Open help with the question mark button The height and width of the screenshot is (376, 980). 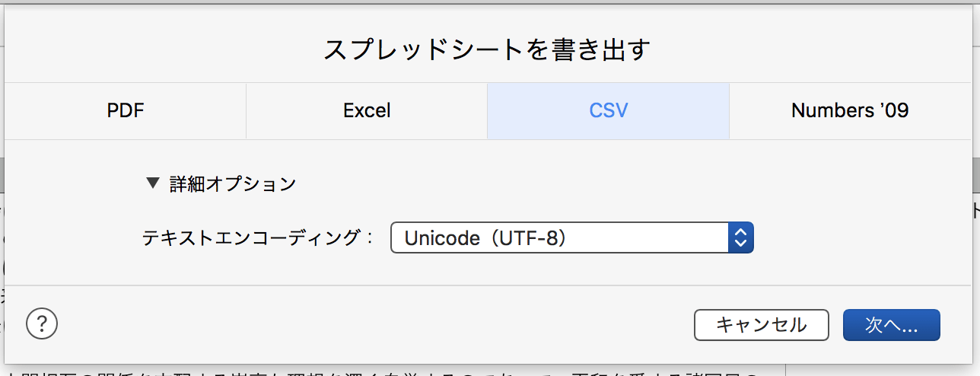tap(43, 324)
